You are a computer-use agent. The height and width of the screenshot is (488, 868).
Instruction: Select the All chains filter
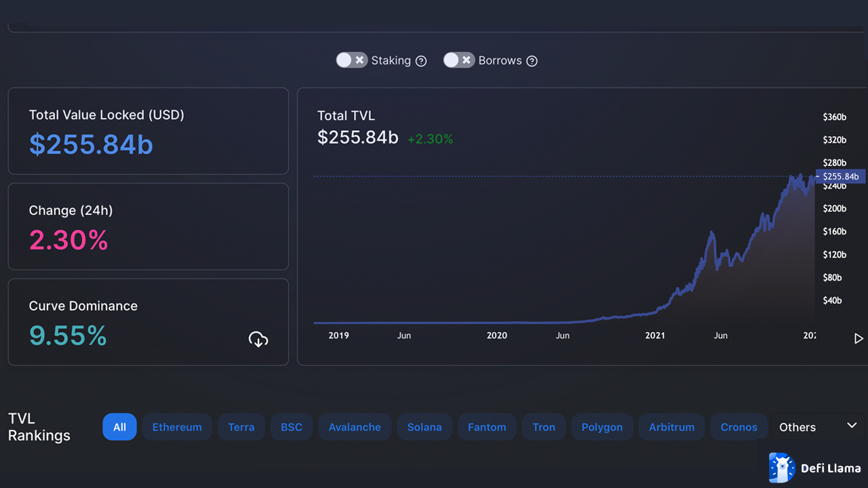[x=119, y=427]
